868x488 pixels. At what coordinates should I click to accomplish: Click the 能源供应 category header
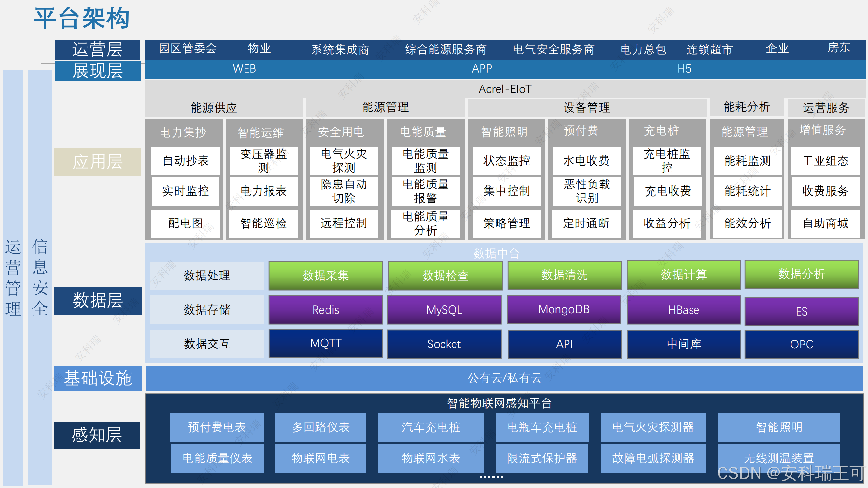(x=214, y=108)
